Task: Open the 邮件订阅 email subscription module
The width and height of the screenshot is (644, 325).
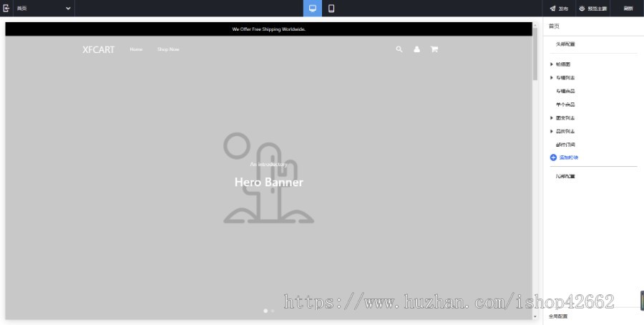Action: (565, 145)
